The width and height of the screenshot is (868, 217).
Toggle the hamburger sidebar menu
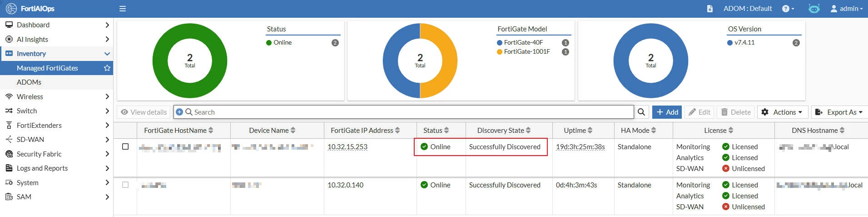coord(123,9)
